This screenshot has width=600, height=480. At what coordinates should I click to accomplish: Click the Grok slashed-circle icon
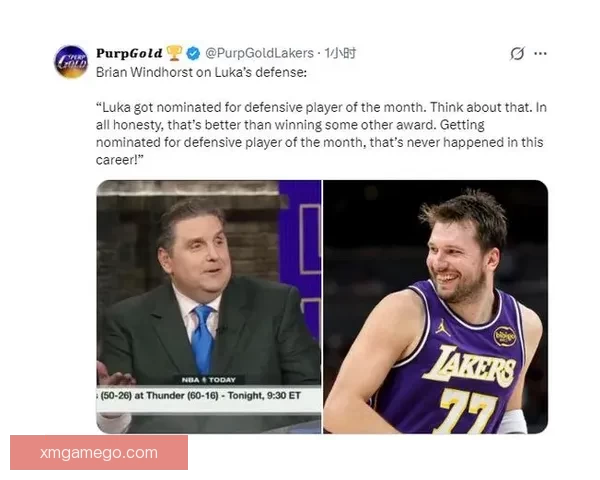point(517,54)
